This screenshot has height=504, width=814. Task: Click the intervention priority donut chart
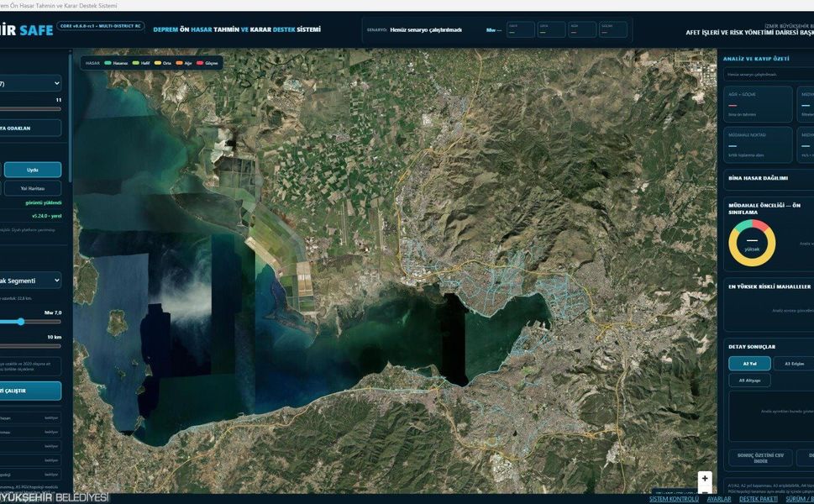click(752, 243)
